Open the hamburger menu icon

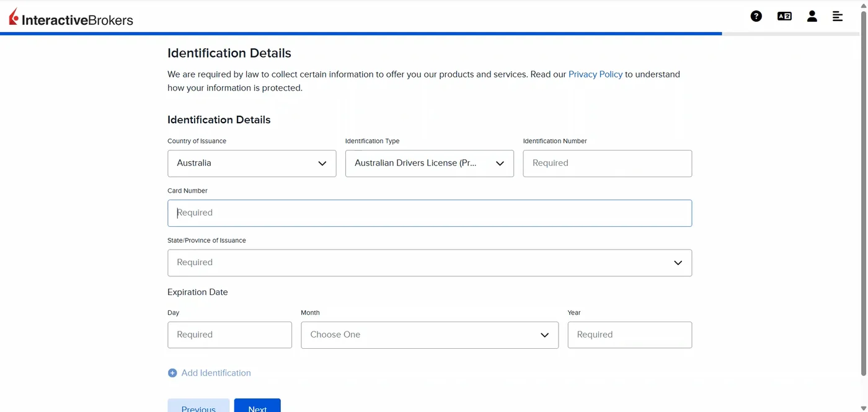point(837,16)
